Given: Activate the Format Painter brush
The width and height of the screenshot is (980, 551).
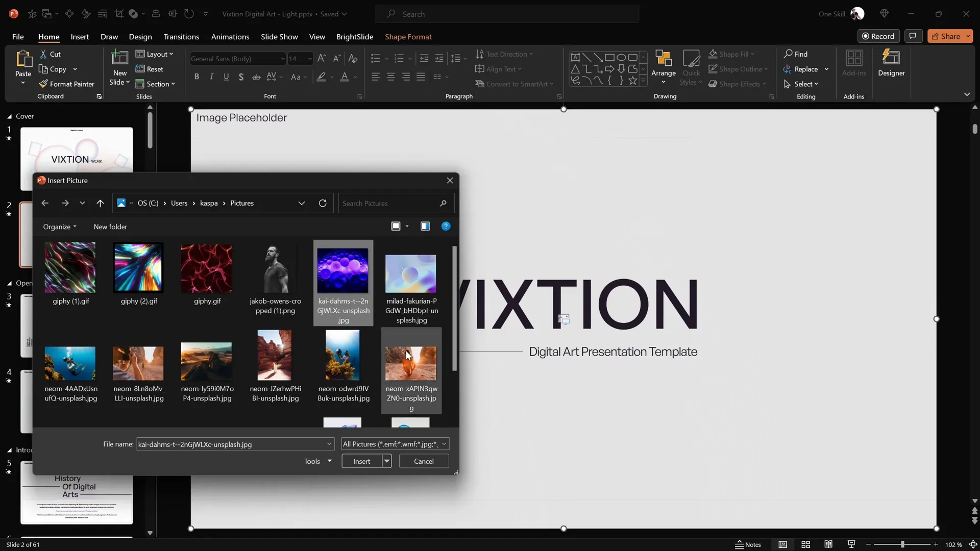Looking at the screenshot, I should click(67, 84).
